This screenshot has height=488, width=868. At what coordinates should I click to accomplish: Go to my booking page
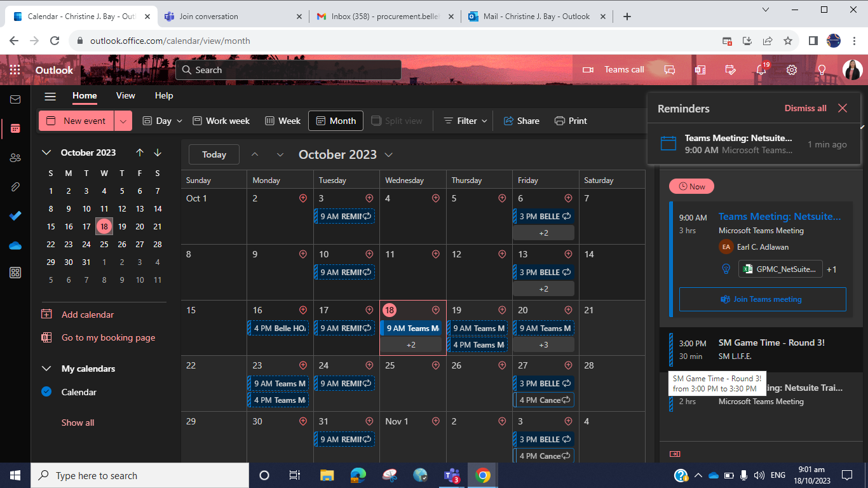point(108,337)
